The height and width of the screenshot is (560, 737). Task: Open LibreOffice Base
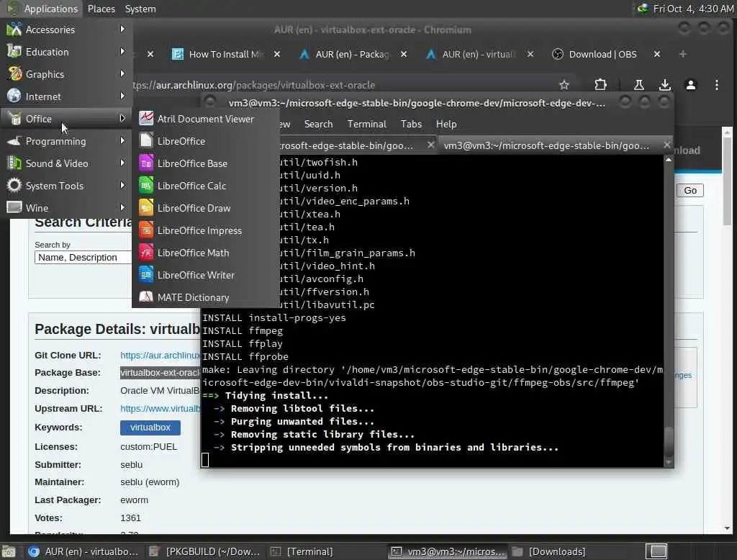coord(206,163)
